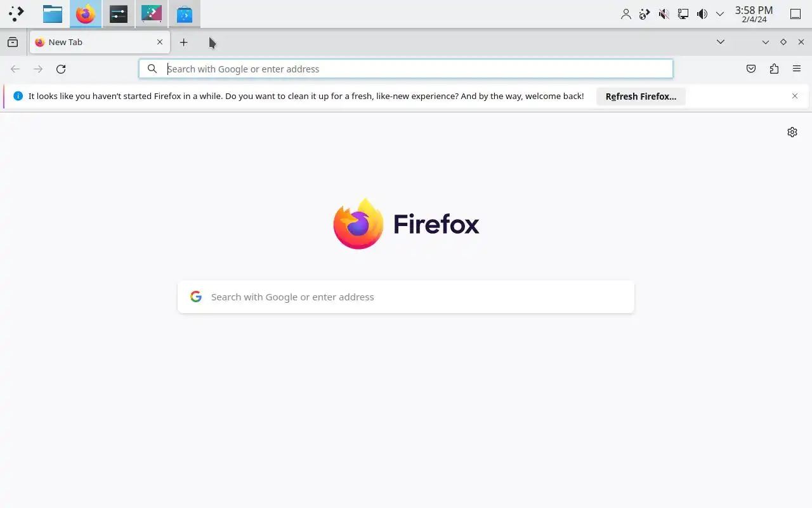Go forward one page
Viewport: 812px width, 508px height.
point(38,69)
